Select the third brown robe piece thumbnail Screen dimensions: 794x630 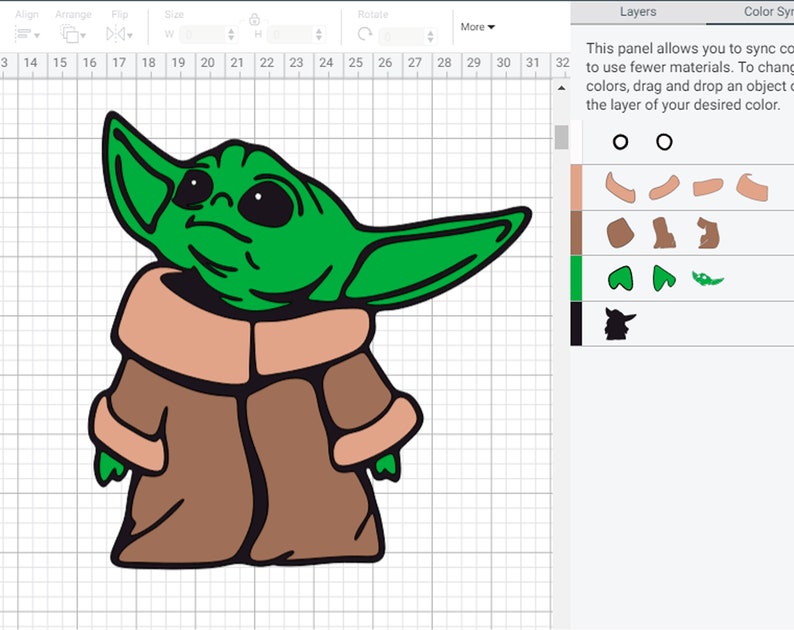click(708, 233)
